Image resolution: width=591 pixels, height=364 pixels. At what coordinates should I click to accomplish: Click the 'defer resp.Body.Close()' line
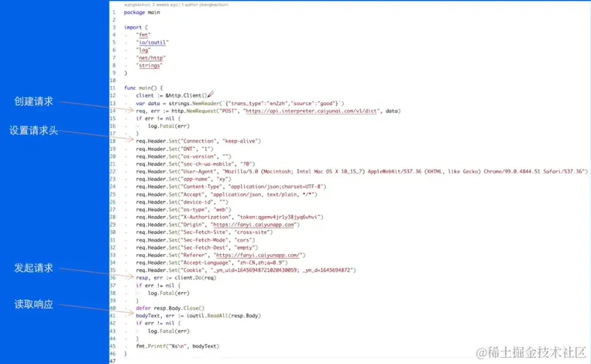[x=170, y=308]
